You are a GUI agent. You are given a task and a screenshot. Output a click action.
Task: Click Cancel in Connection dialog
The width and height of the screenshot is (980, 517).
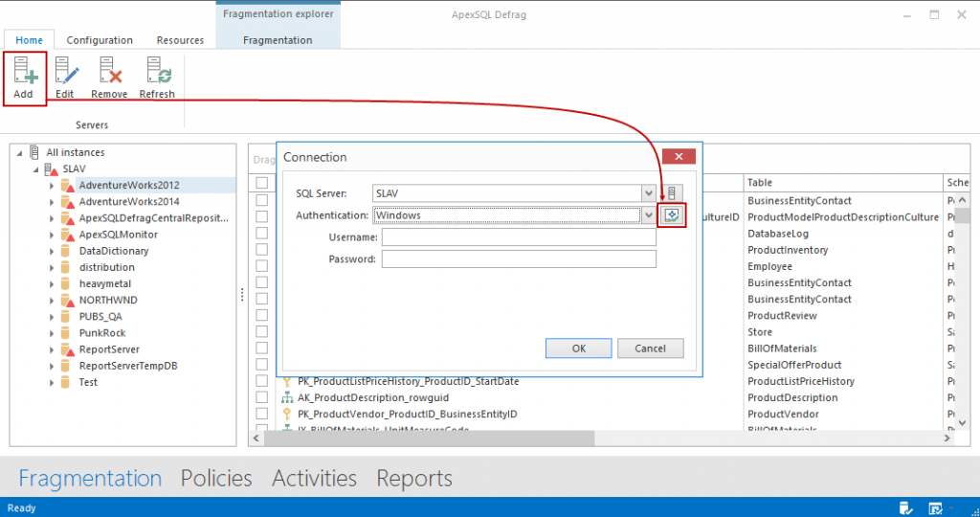coord(651,348)
